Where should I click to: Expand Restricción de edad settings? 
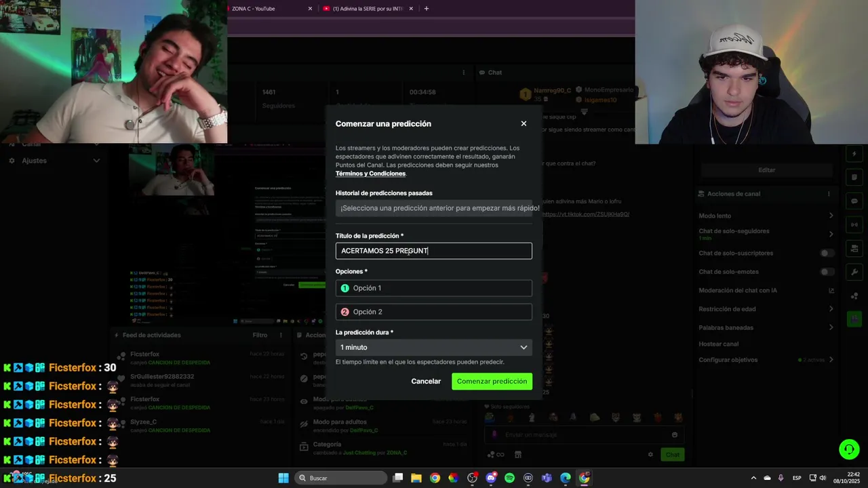click(x=831, y=309)
